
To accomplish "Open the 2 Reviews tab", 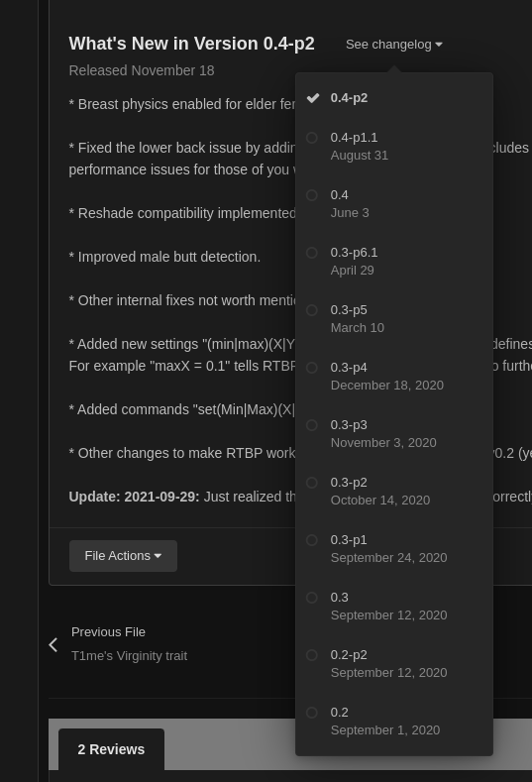I will 111,749.
